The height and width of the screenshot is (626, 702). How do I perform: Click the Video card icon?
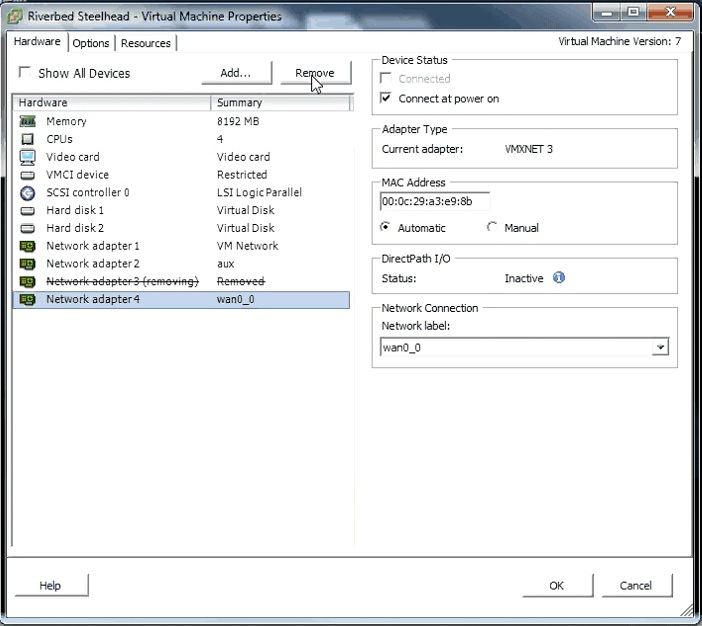pyautogui.click(x=27, y=157)
